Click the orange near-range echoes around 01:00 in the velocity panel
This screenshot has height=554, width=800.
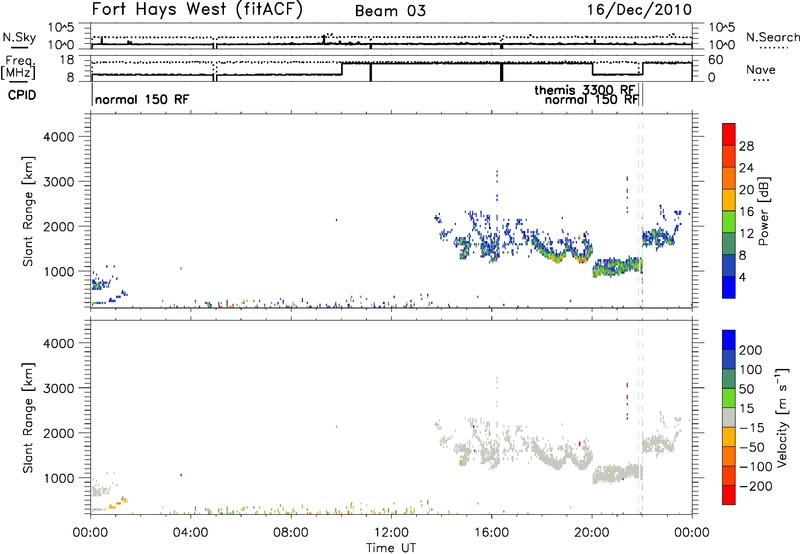(119, 503)
